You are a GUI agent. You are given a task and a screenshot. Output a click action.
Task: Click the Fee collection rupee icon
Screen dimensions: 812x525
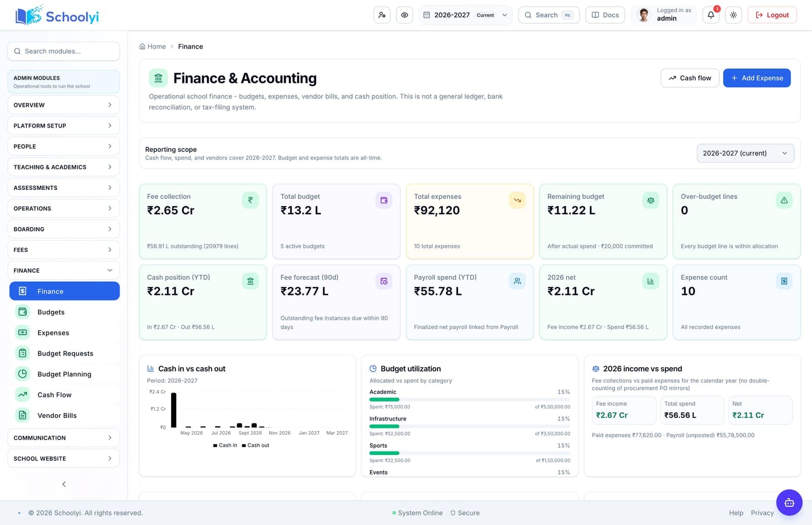[250, 200]
